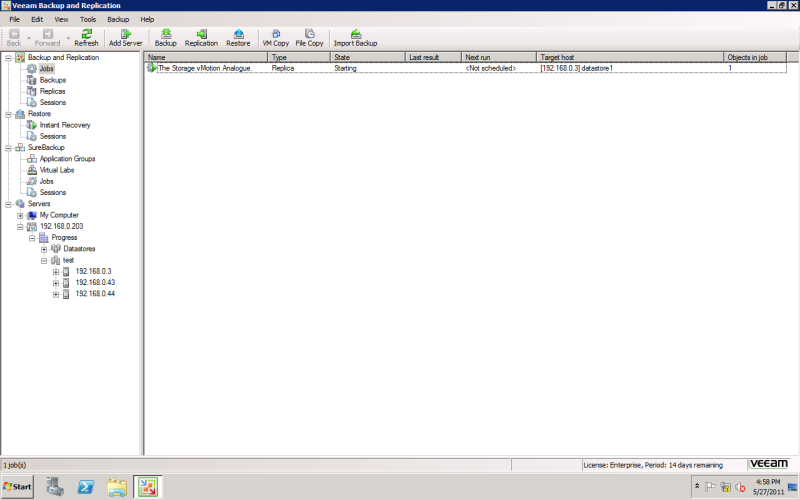This screenshot has width=800, height=500.
Task: Expand the 192.168.0.43 host node
Action: (56, 283)
